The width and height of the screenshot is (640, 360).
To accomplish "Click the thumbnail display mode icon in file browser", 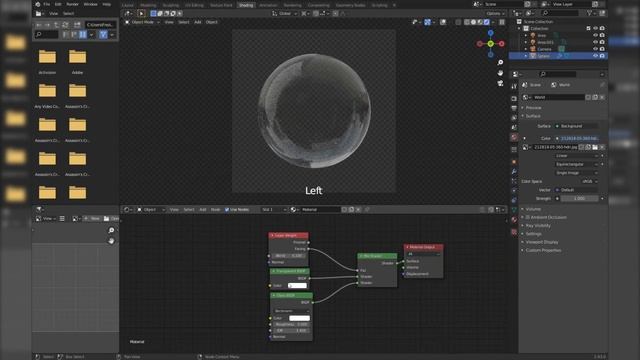I will 83,35.
